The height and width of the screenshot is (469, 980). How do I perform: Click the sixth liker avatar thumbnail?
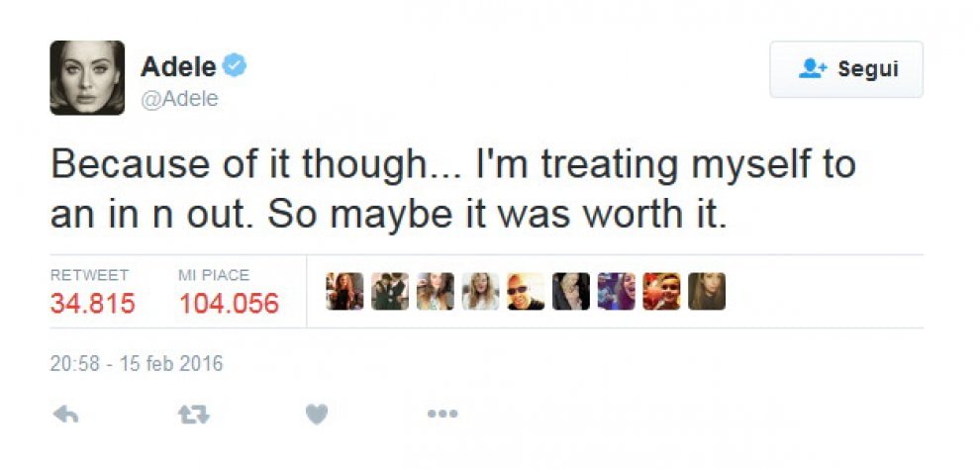click(571, 291)
